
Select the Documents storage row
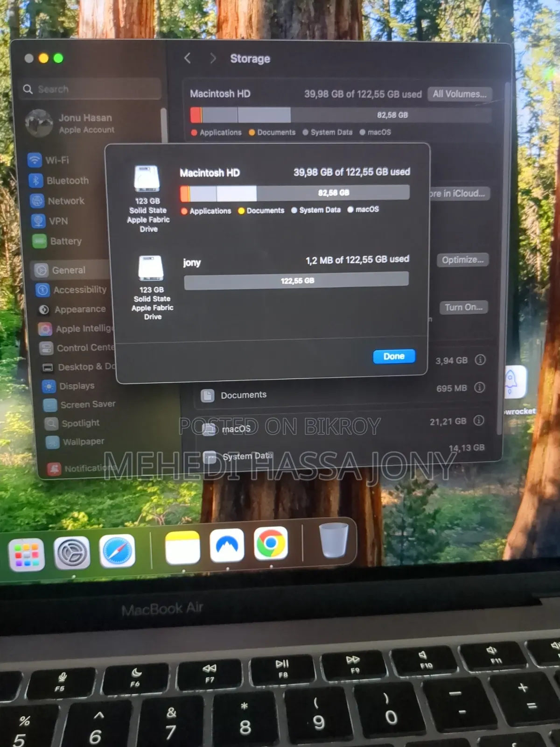343,393
